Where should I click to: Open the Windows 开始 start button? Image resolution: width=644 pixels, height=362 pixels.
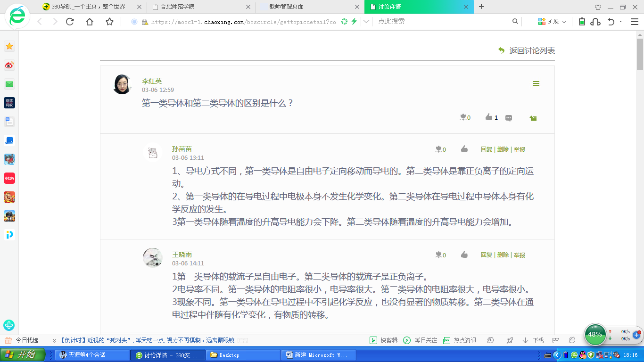23,355
